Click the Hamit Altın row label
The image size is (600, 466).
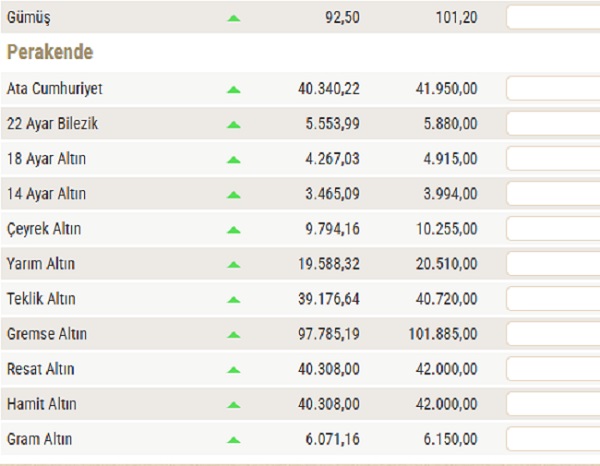tap(41, 404)
